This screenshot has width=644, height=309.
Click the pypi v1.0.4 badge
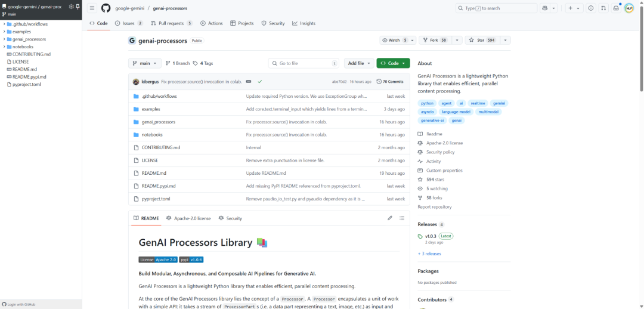(191, 259)
